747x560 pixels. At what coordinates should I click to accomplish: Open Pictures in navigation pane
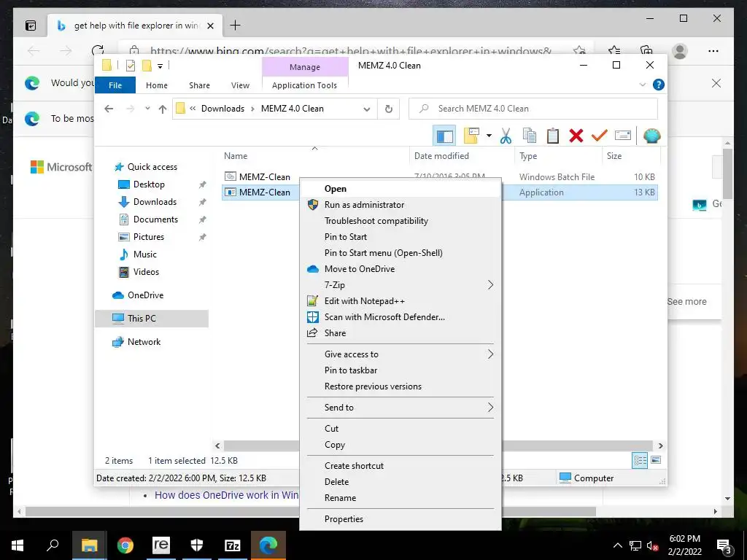(x=149, y=237)
